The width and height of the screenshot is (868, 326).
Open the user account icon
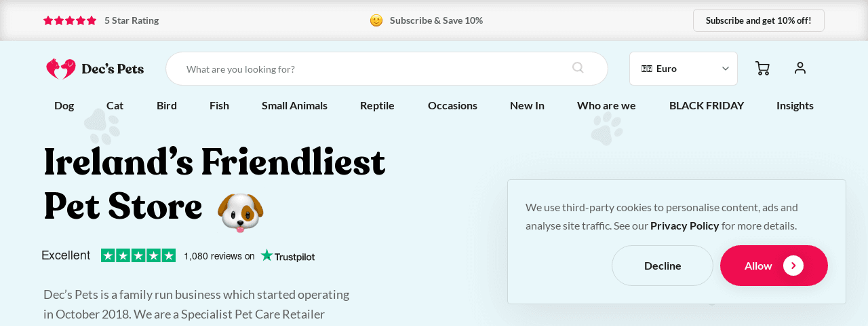point(800,68)
